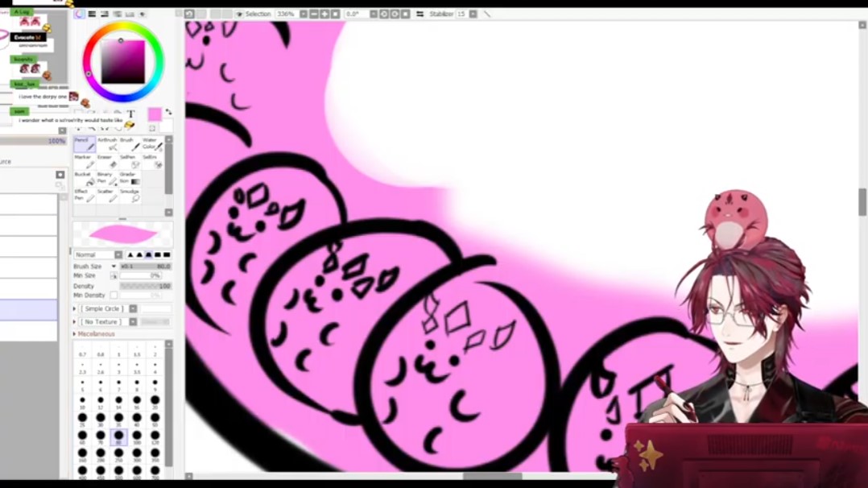This screenshot has width=868, height=488.
Task: Click the Min Size slider
Action: point(141,275)
